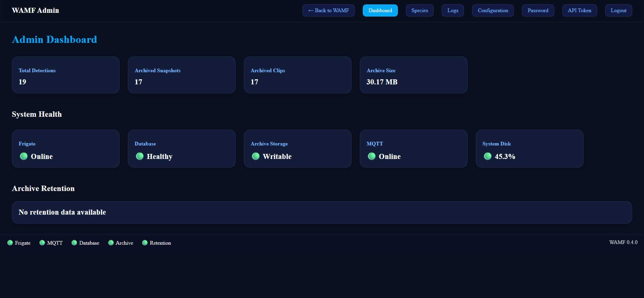Screen dimensions: 644x298
Task: Click the footer Archive status indicator dot
Action: [111, 243]
